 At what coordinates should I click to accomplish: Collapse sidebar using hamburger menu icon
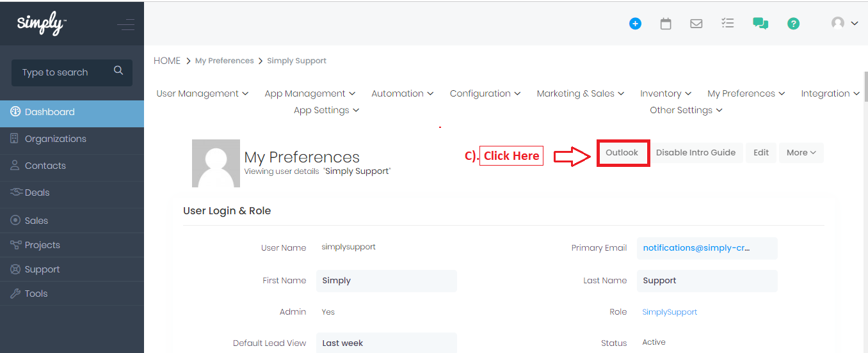click(x=125, y=25)
